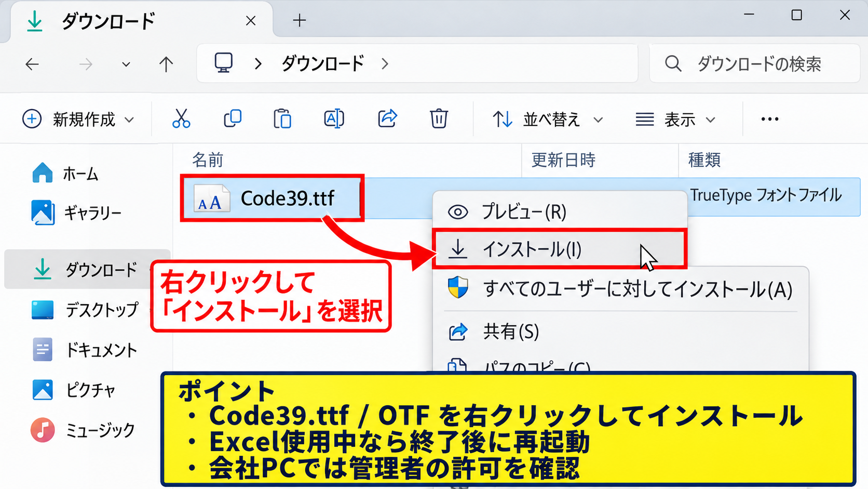Open the 表示 view dropdown
Screen dimensions: 868x489
(x=676, y=119)
